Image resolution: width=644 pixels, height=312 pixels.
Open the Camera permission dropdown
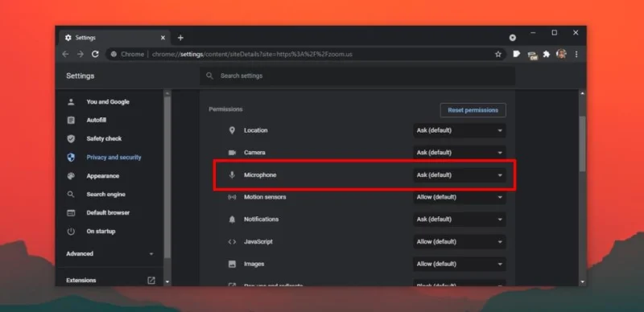click(460, 153)
